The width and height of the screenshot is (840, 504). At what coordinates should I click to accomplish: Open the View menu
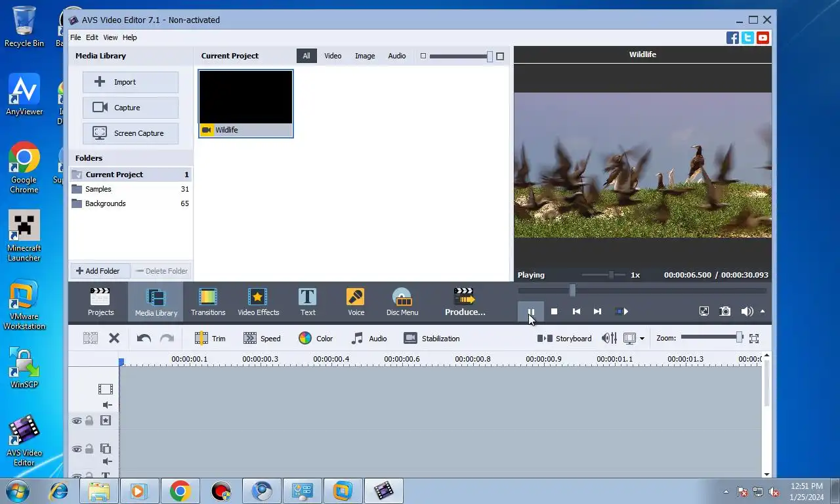110,37
